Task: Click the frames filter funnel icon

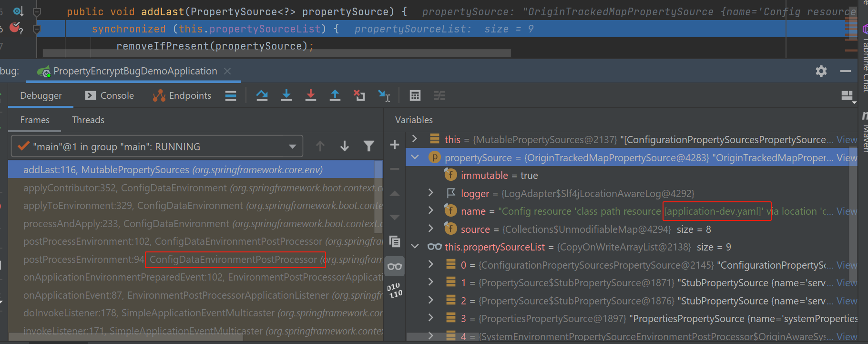Action: [368, 146]
